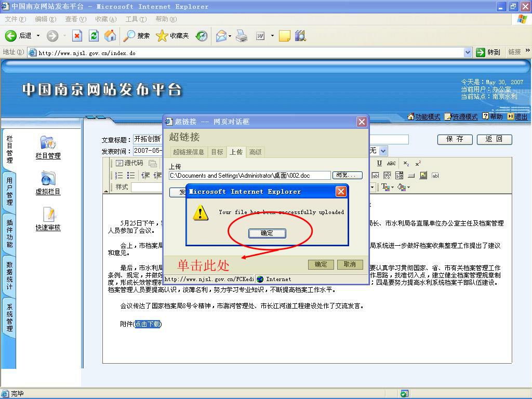Click the decrease indent icon
This screenshot has width=532, height=399.
pos(145,176)
